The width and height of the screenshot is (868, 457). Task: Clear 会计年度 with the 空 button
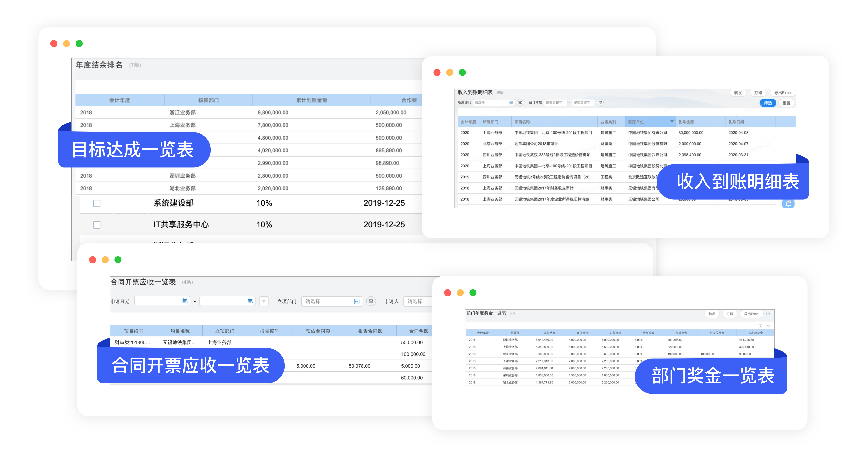pos(600,102)
